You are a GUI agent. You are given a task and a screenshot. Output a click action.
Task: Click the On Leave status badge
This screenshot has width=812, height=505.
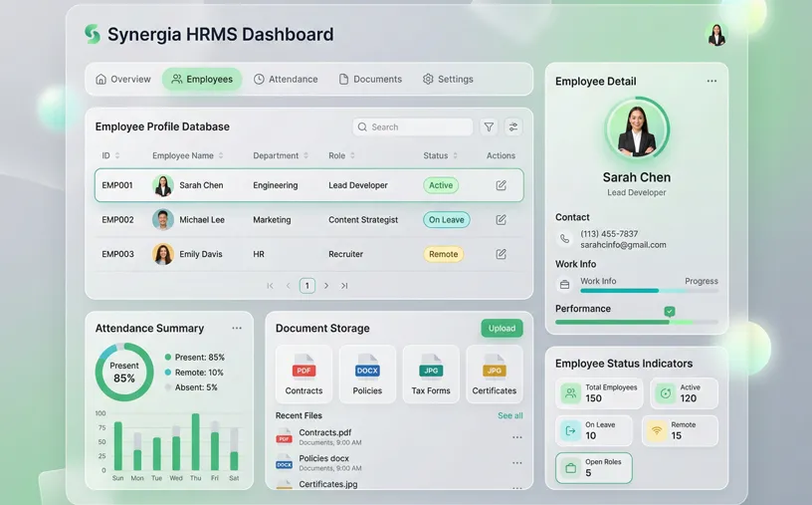(x=447, y=220)
